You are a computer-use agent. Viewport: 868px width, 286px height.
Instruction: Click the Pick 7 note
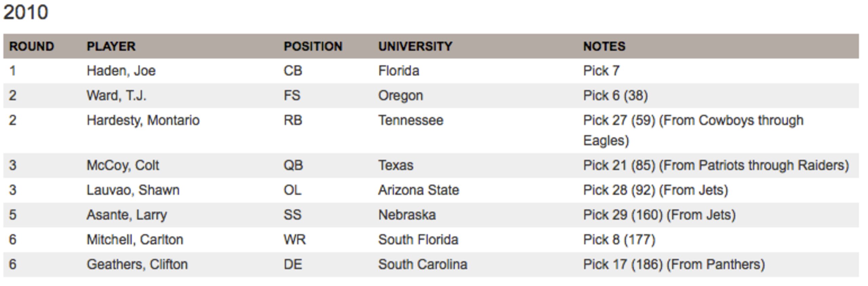(601, 71)
